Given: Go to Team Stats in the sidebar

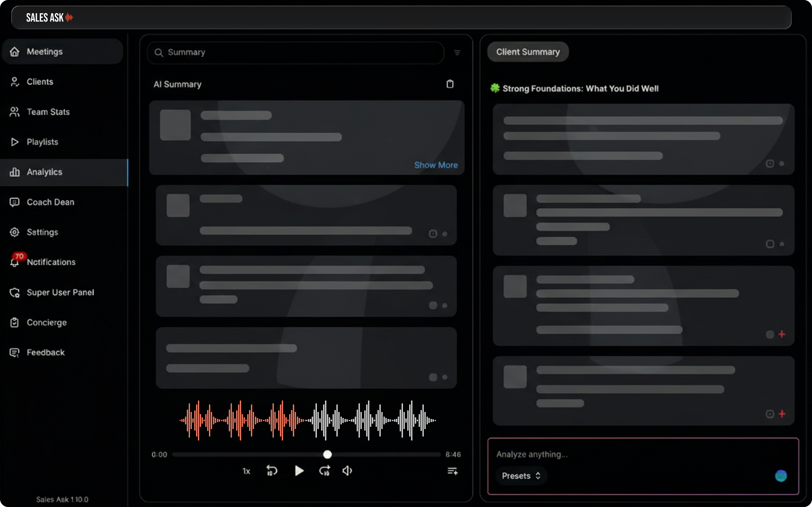Looking at the screenshot, I should coord(48,112).
